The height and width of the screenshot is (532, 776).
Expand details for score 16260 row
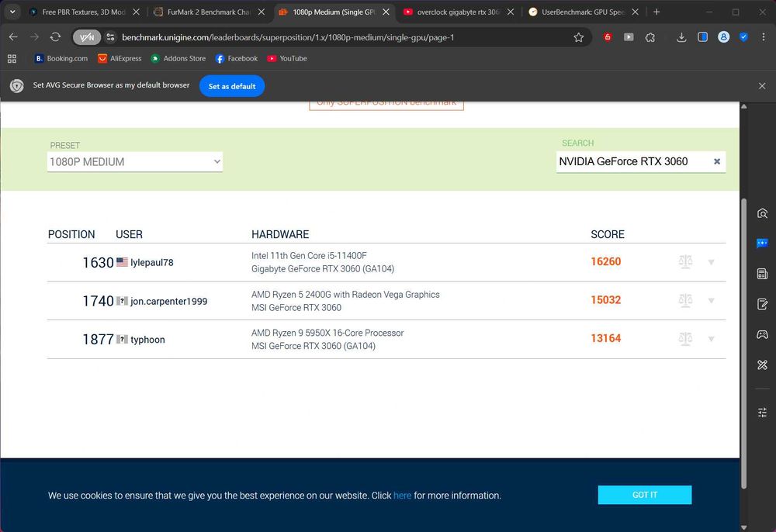coord(711,262)
